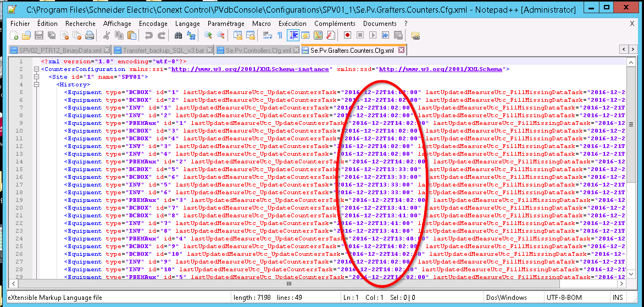Click the Play macro icon
This screenshot has width=644, height=307.
coord(373,36)
